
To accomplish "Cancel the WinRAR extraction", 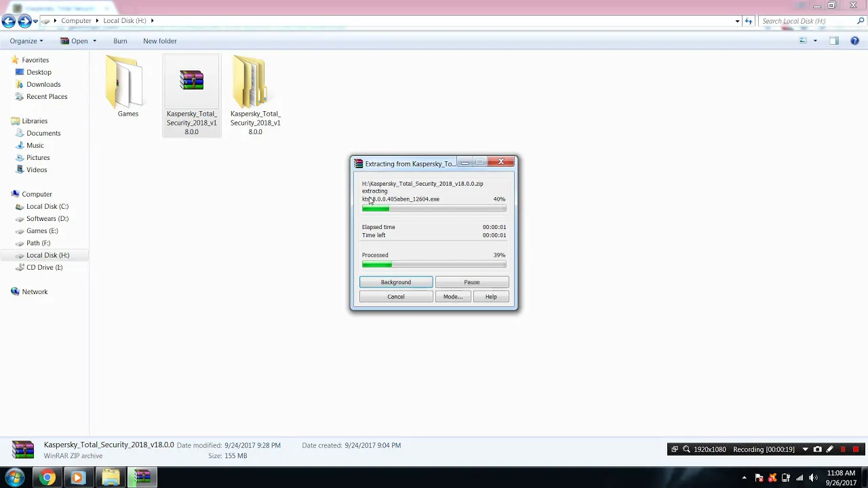I will point(396,297).
